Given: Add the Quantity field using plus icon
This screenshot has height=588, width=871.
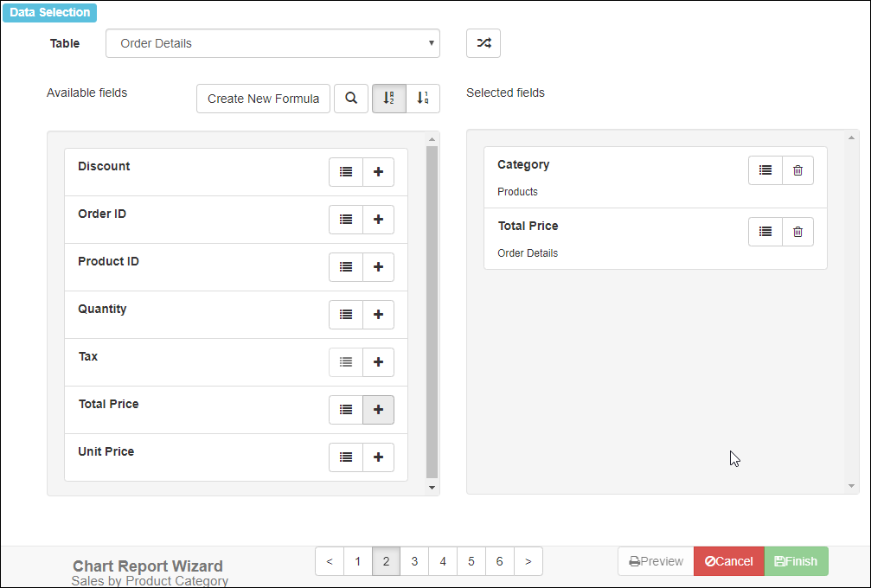Looking at the screenshot, I should 378,315.
